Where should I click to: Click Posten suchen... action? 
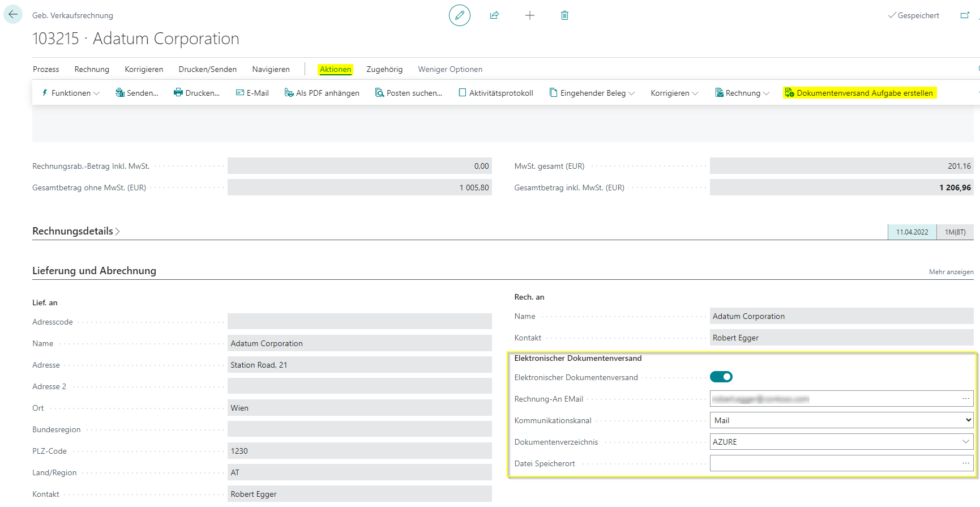coord(408,93)
